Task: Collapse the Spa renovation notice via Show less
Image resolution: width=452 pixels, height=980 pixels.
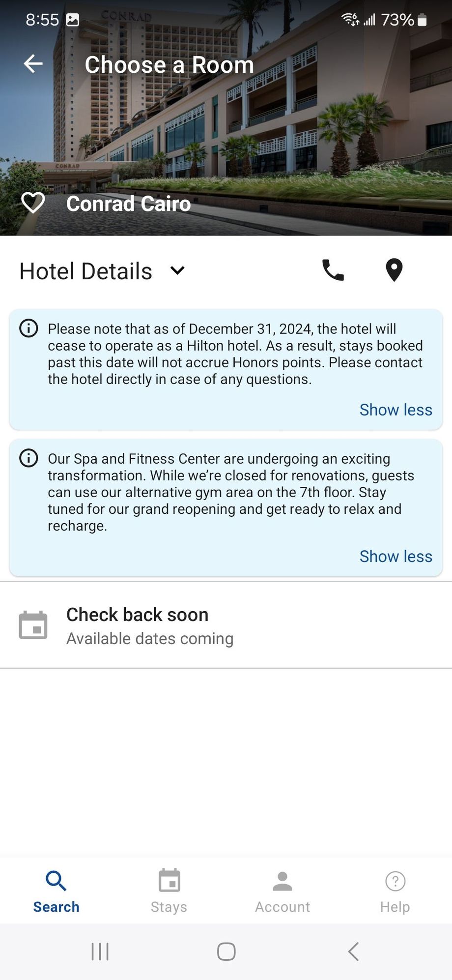Action: tap(395, 556)
